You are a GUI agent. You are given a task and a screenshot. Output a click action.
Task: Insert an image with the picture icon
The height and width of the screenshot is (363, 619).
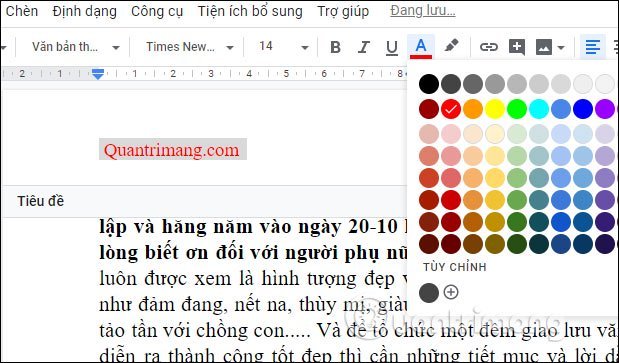544,48
